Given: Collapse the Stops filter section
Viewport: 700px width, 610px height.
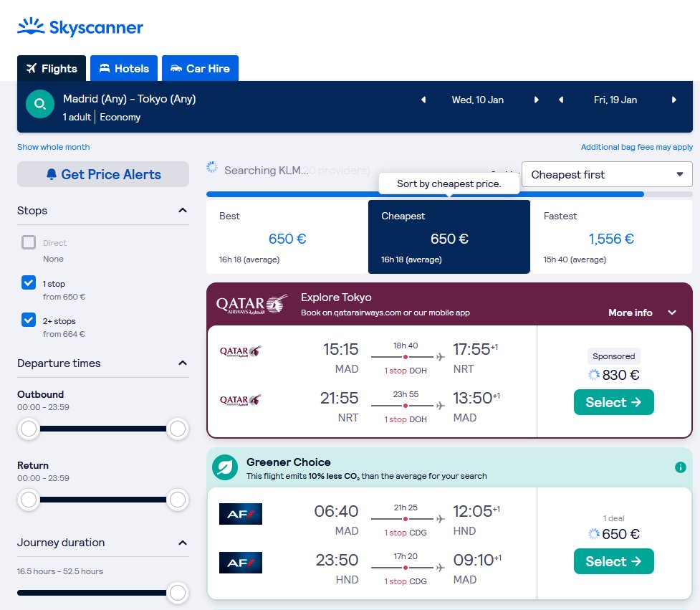Looking at the screenshot, I should pyautogui.click(x=183, y=211).
